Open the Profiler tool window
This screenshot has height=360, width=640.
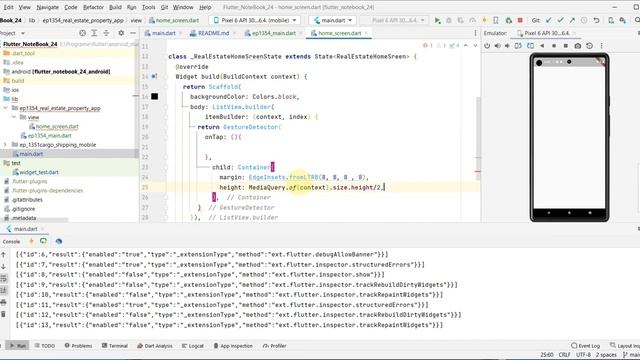pyautogui.click(x=275, y=346)
